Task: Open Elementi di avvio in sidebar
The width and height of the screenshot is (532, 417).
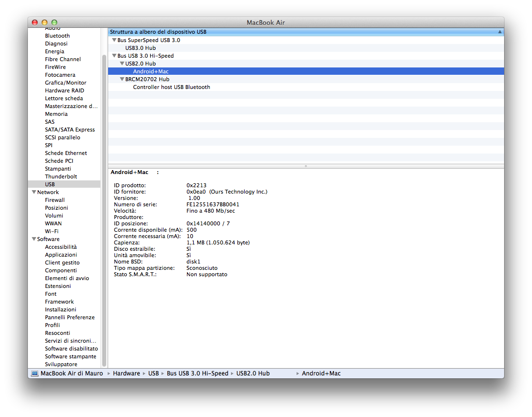Action: coord(67,278)
